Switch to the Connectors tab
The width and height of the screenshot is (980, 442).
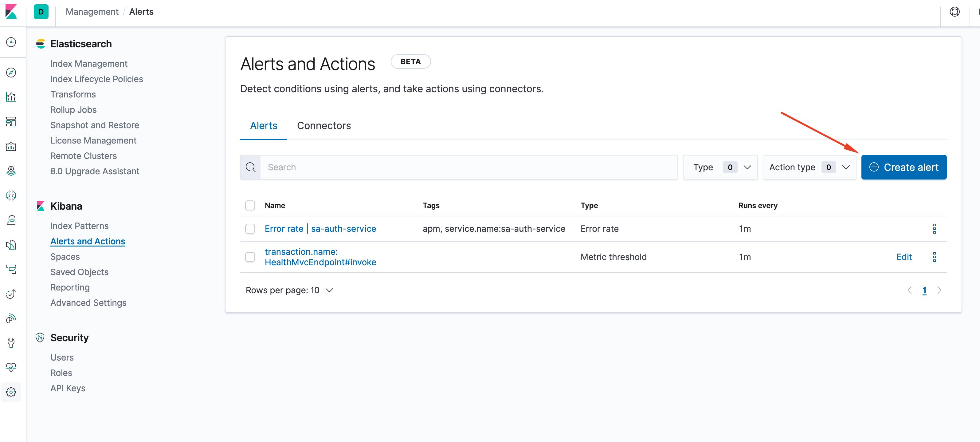click(x=324, y=126)
